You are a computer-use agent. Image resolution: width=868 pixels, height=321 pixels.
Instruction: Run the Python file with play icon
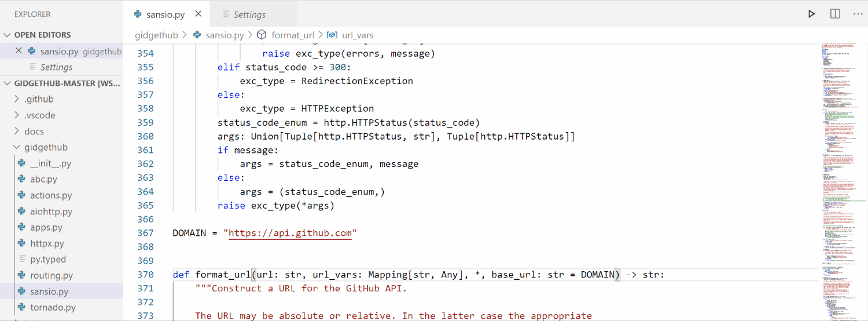coord(812,14)
